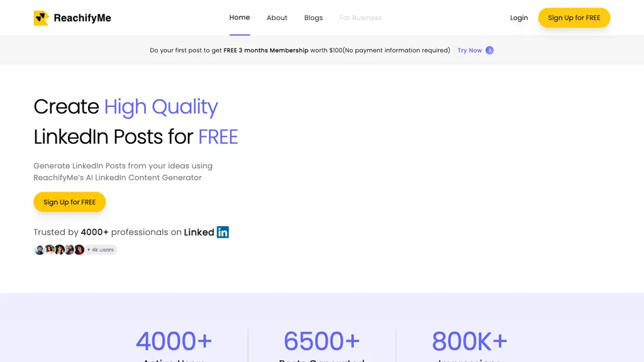Click 'Generate LinkedIn Posts from your ideas' text
Screen dimensions: 644x362
point(123,166)
